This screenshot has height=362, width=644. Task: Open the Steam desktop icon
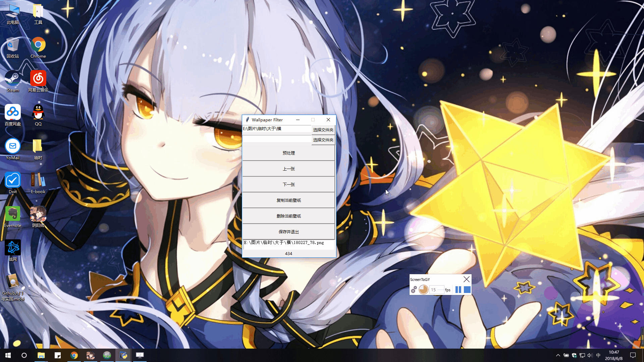pos(13,79)
